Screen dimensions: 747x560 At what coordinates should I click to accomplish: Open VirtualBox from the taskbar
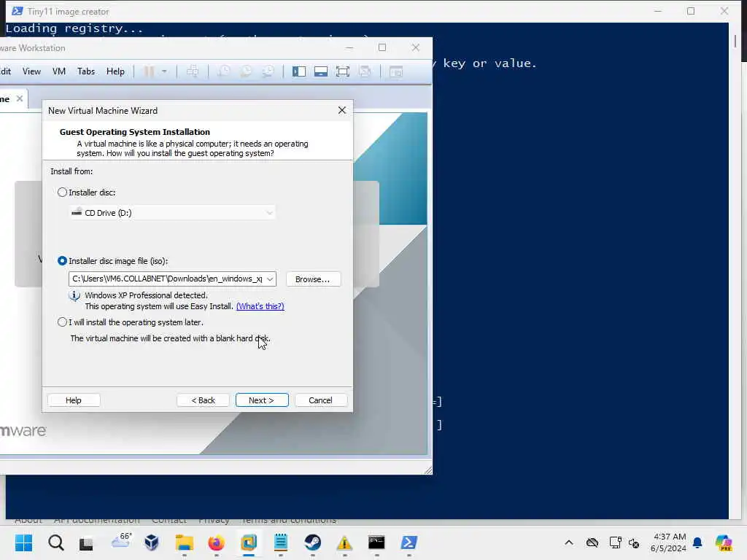(152, 542)
